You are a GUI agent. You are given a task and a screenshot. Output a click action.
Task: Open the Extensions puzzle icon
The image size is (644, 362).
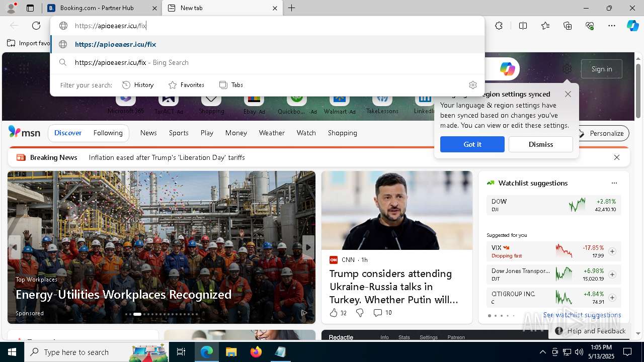499,26
